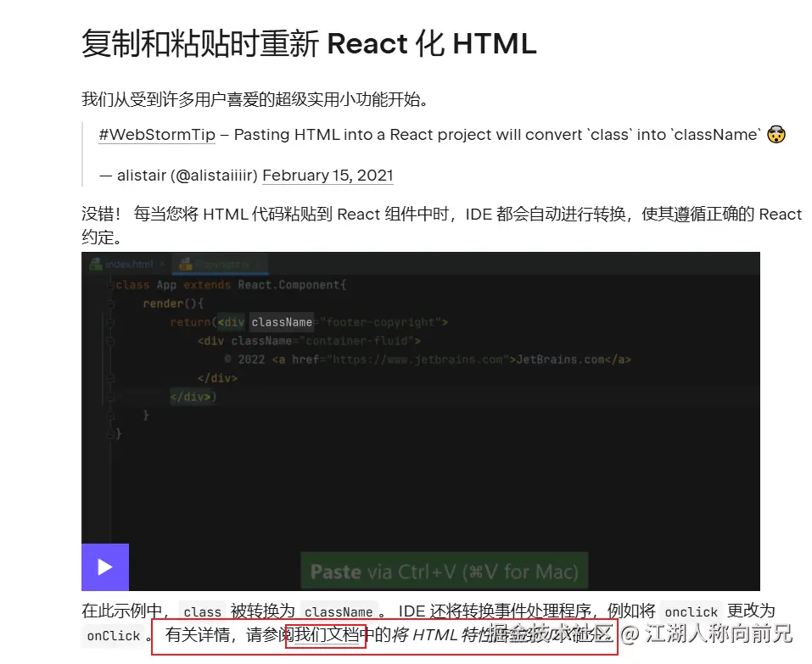
Task: Click the highlighted className attribute in code
Action: pyautogui.click(x=282, y=322)
